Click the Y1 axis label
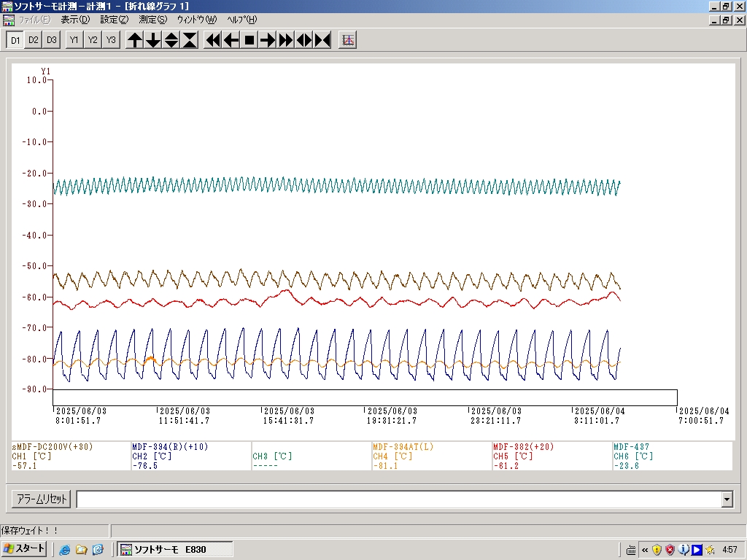The height and width of the screenshot is (560, 747). (46, 71)
